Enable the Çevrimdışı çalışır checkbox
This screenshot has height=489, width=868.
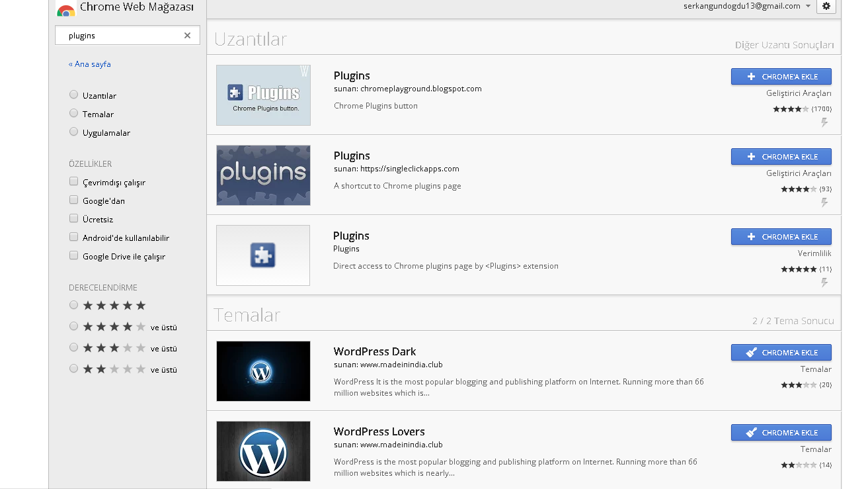coord(73,182)
